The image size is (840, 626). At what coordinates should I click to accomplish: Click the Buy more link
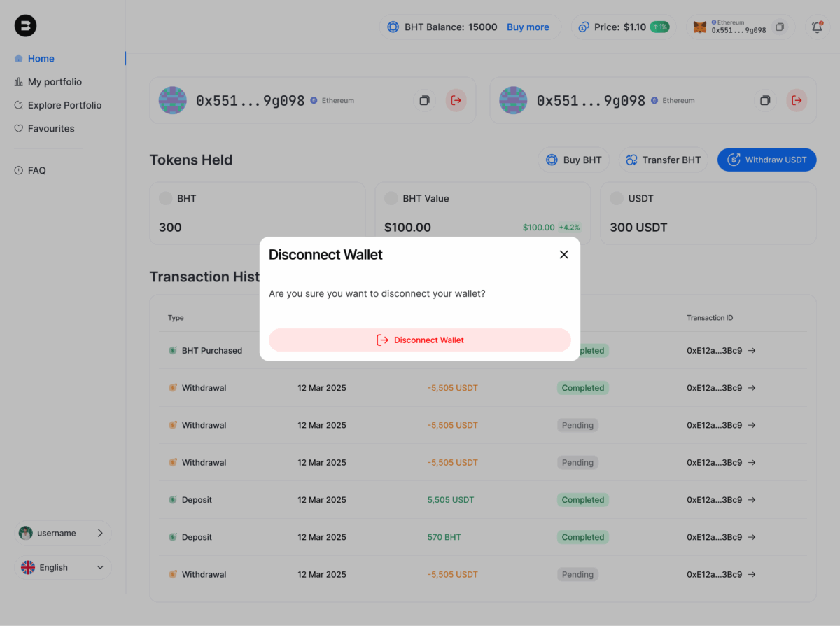tap(528, 27)
